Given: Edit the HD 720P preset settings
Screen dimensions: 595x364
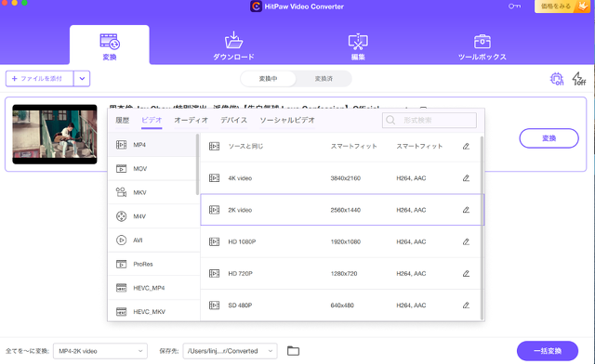Looking at the screenshot, I should 466,274.
